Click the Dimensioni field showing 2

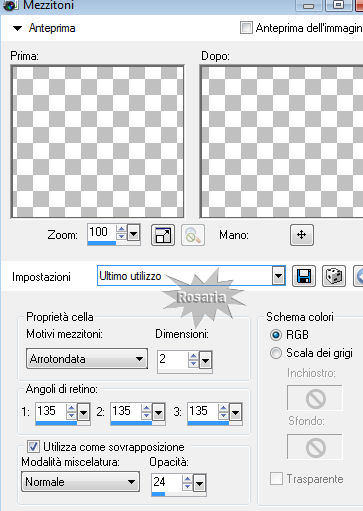tap(173, 359)
